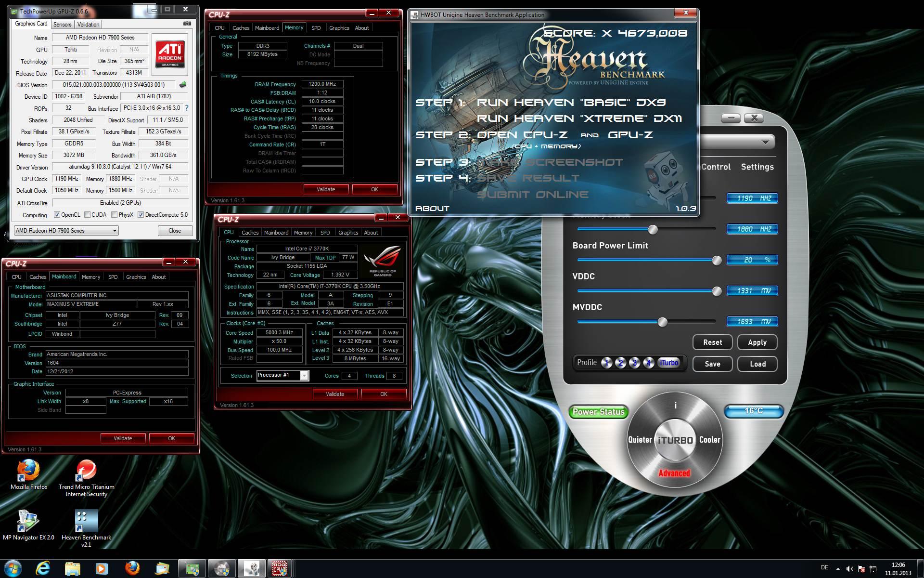
Task: Toggle the DirectCompute 5.0 checkbox
Action: (141, 215)
